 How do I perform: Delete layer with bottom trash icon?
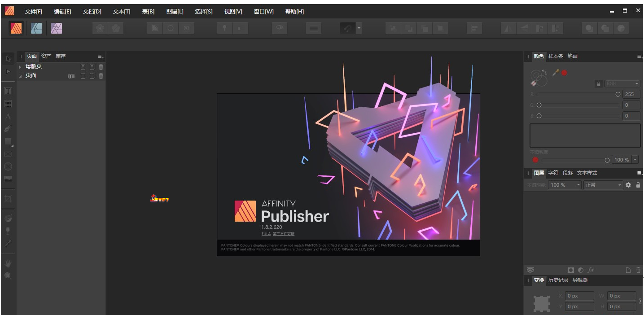639,270
